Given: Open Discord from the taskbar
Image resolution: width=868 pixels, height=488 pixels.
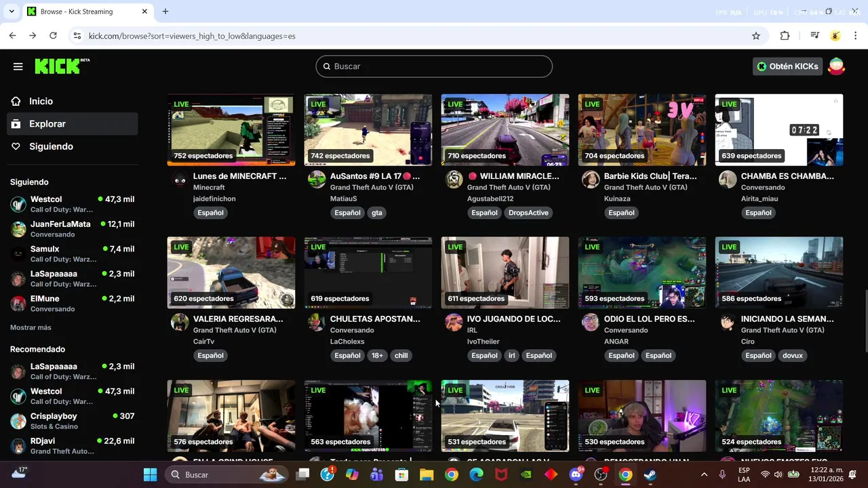Looking at the screenshot, I should 576,474.
